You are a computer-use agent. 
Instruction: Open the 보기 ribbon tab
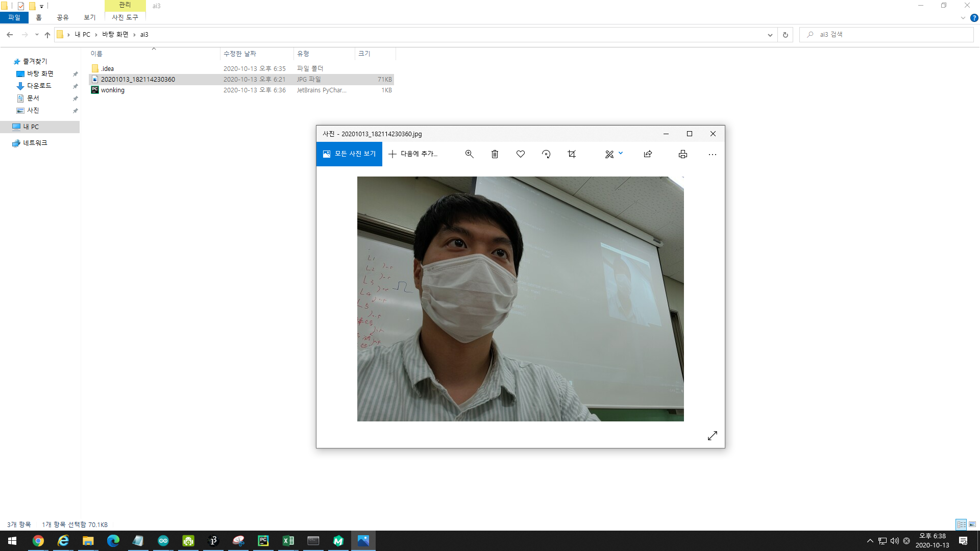click(89, 17)
